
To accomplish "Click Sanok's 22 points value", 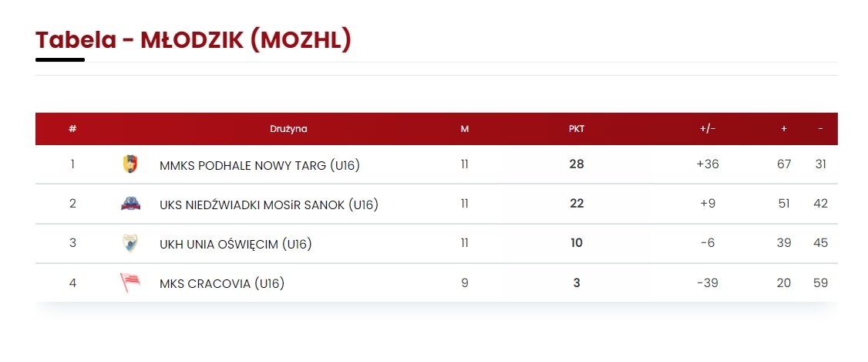I will (x=577, y=204).
